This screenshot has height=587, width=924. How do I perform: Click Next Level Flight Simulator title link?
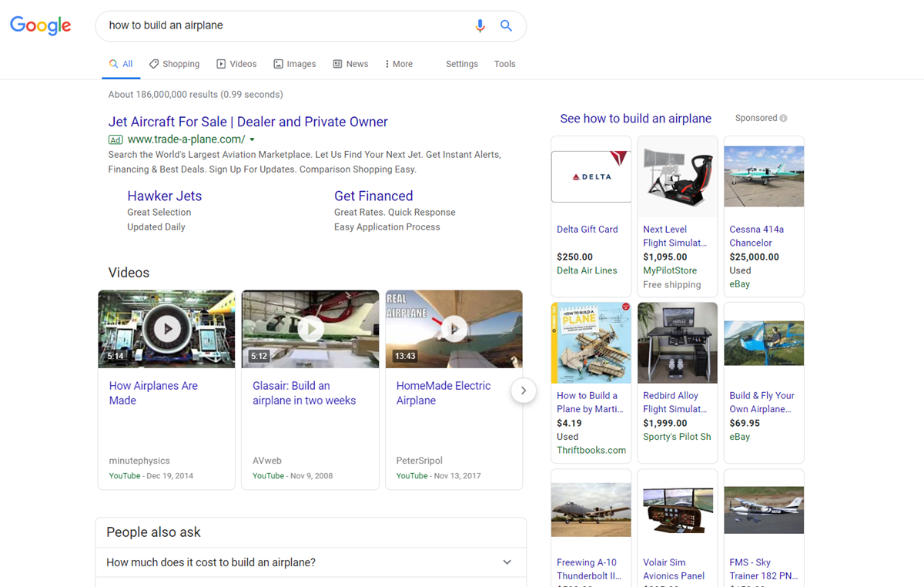(675, 236)
